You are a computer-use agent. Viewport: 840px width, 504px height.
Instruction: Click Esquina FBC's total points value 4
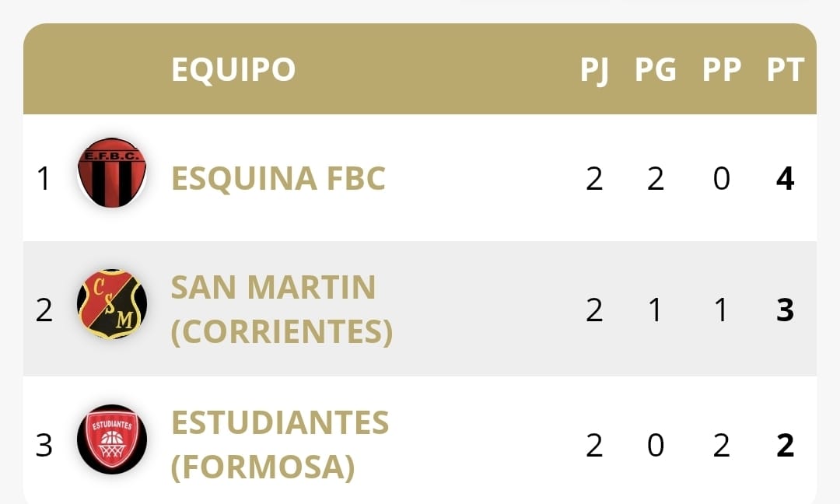pyautogui.click(x=786, y=179)
